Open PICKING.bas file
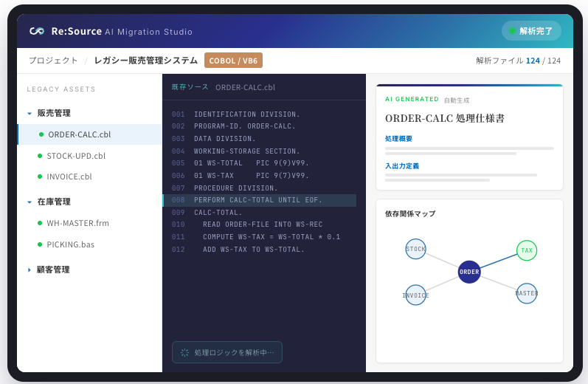The width and height of the screenshot is (588, 384). click(71, 244)
